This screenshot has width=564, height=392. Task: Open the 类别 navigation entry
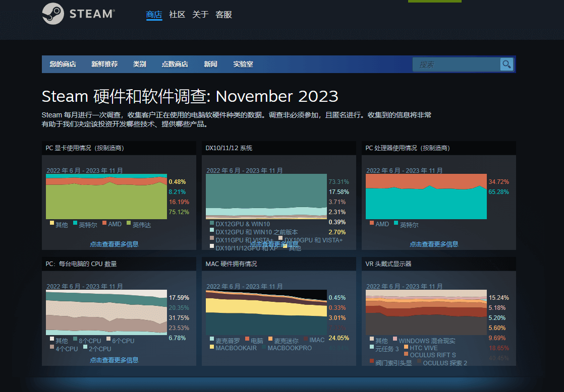(x=139, y=64)
